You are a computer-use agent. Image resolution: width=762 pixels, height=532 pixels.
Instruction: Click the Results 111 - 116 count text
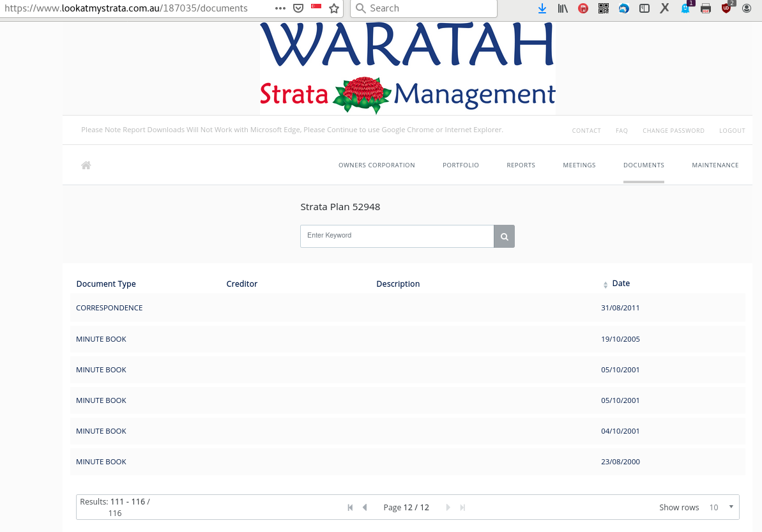[115, 507]
